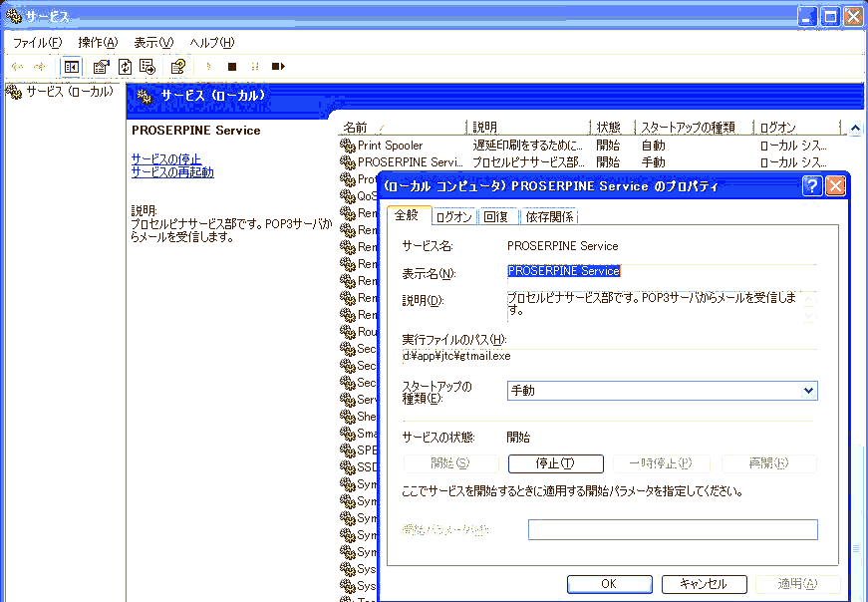Viewport: 868px width, 602px height.
Task: Sort the list by the 状態 column header
Action: (x=613, y=128)
